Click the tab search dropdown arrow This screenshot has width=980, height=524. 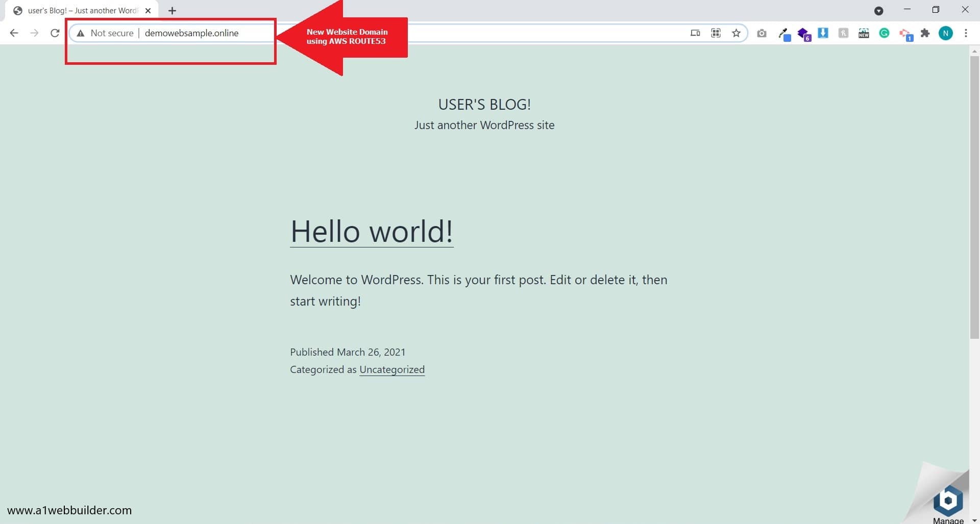[879, 10]
